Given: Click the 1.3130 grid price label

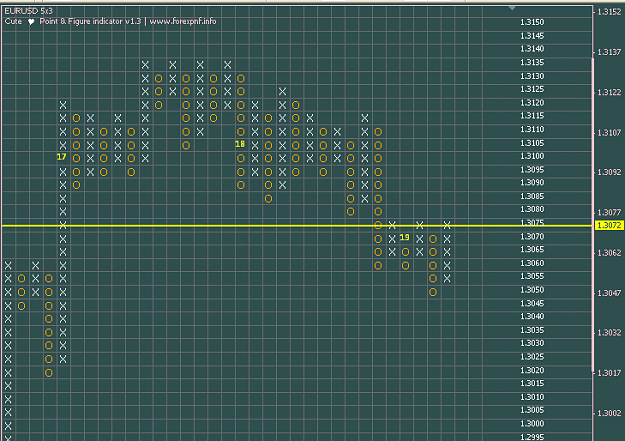Looking at the screenshot, I should pyautogui.click(x=532, y=76).
